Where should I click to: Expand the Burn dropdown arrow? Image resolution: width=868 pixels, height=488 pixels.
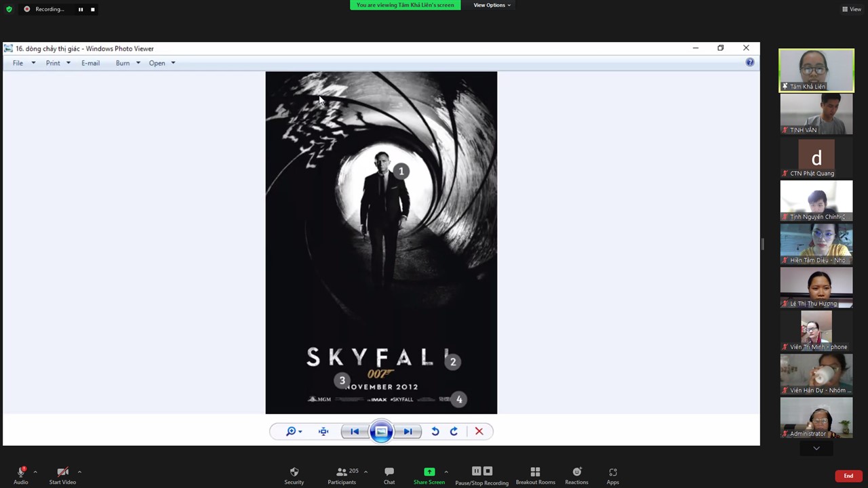[x=138, y=63]
